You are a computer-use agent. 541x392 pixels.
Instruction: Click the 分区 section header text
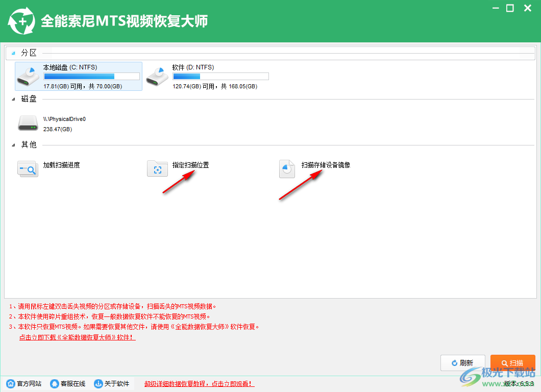pyautogui.click(x=29, y=53)
